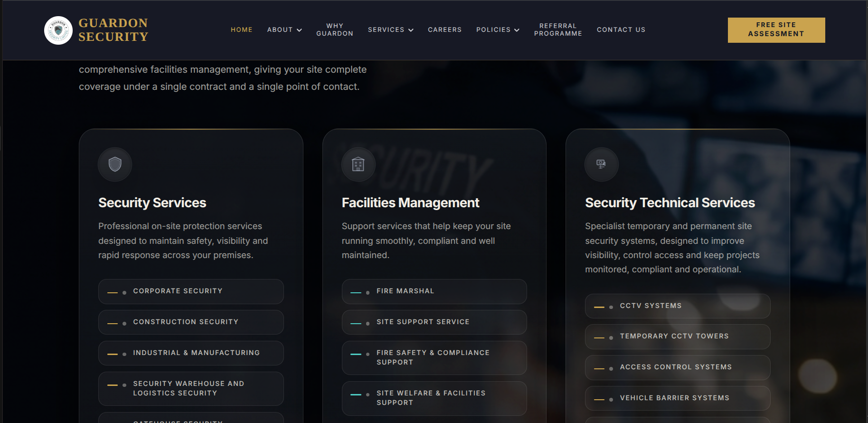Open the Contact Us page
Screen dimensions: 868x423
621,29
